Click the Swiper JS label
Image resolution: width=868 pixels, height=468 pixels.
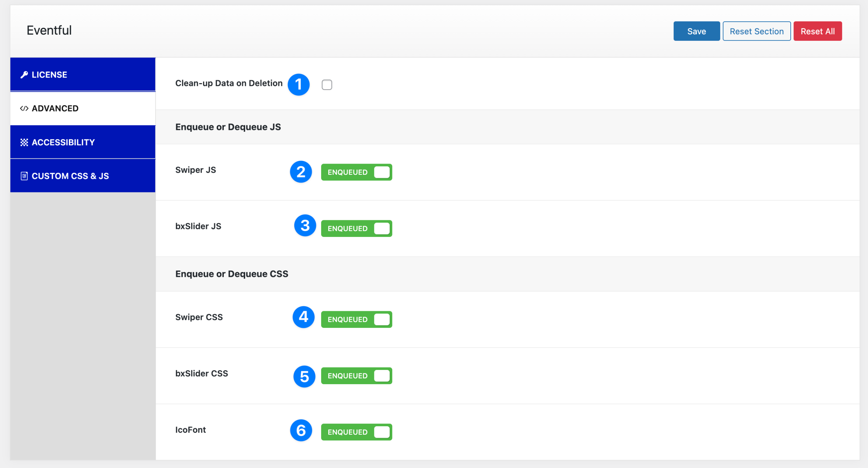tap(196, 170)
